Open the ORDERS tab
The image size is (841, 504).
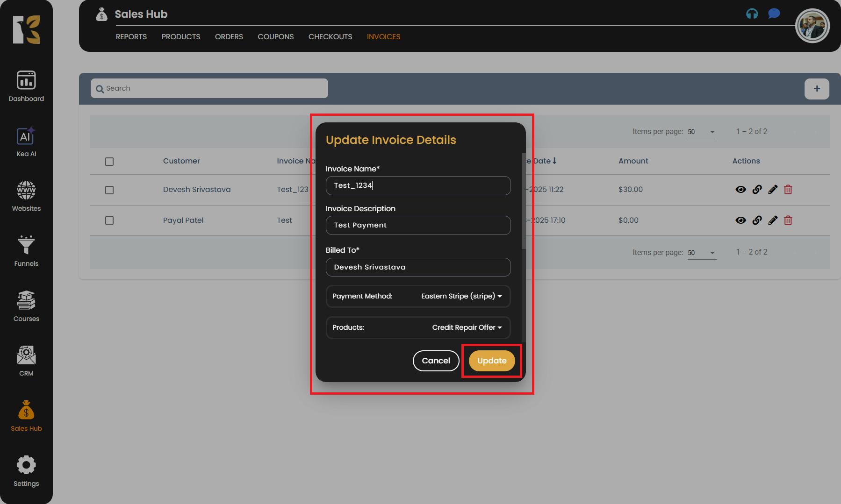tap(229, 37)
